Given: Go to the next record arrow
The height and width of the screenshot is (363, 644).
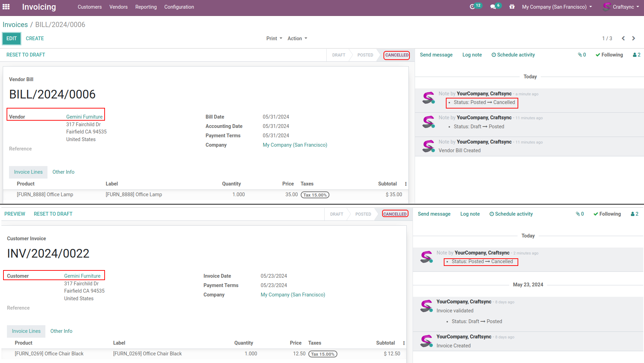Looking at the screenshot, I should pos(634,38).
